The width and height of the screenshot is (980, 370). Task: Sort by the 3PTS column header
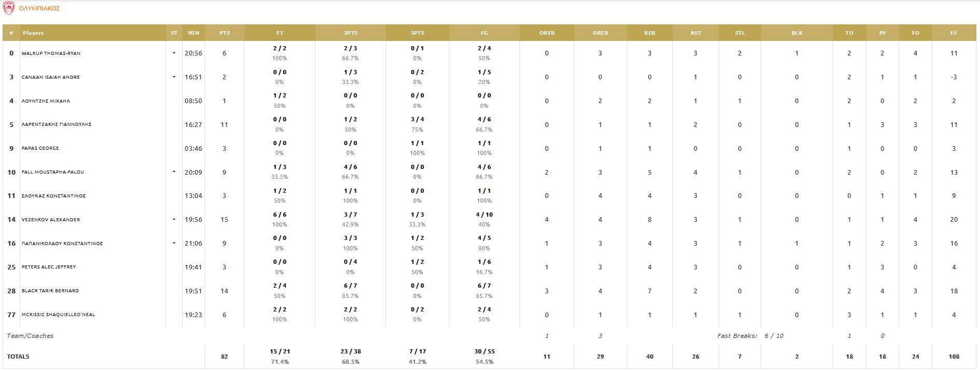[417, 33]
